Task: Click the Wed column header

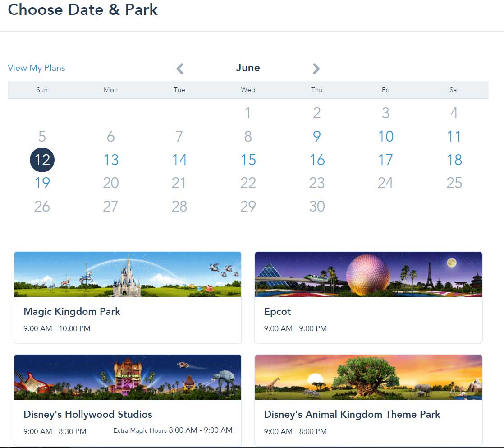Action: coord(248,90)
